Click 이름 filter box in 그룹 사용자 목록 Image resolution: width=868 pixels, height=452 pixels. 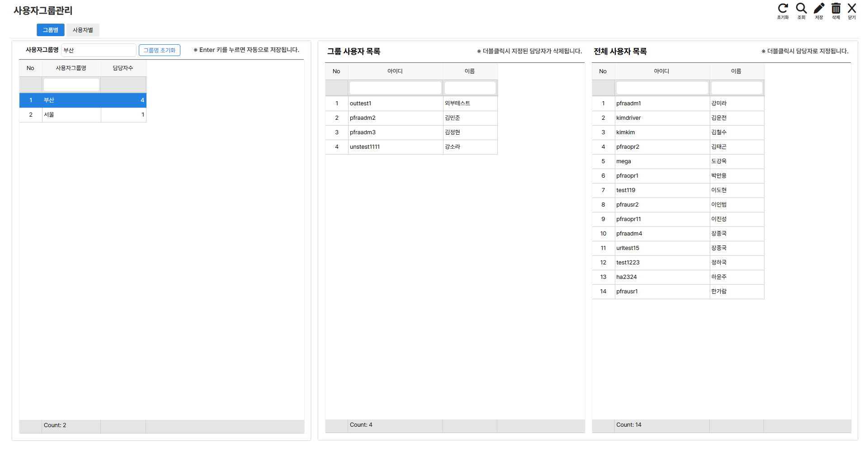click(x=470, y=88)
